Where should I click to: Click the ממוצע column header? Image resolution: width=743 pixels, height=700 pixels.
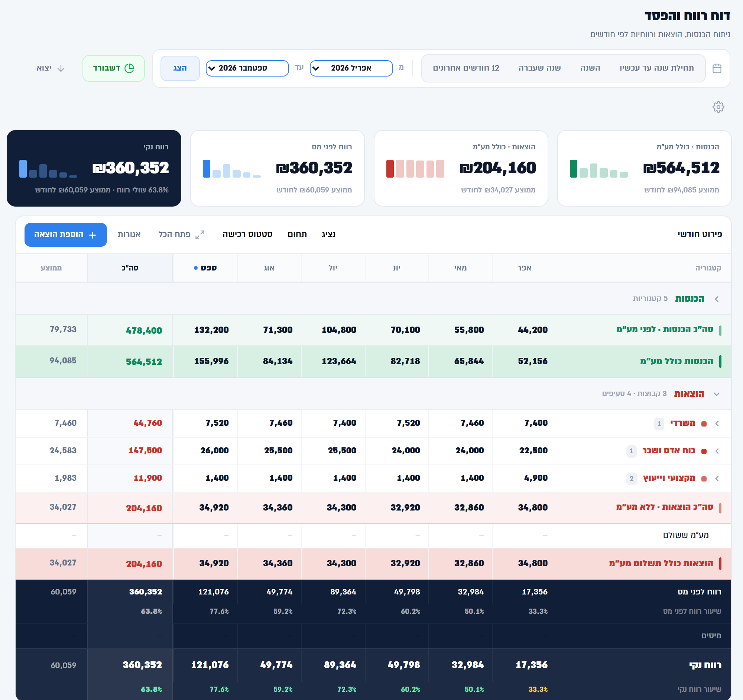click(x=51, y=268)
